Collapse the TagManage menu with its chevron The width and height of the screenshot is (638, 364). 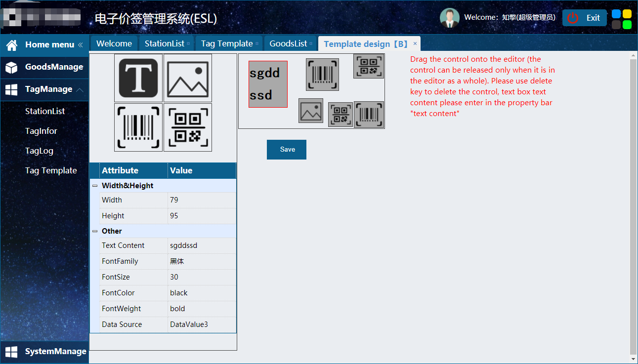80,89
